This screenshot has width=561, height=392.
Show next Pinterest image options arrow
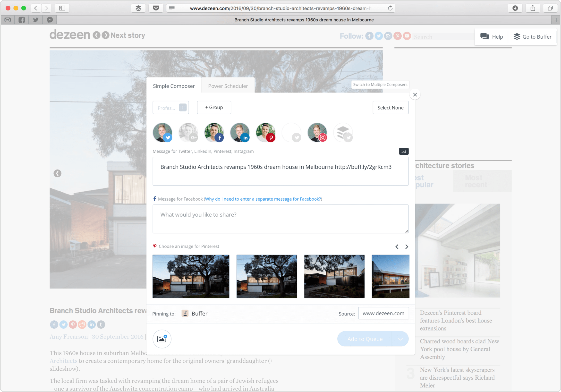(407, 247)
